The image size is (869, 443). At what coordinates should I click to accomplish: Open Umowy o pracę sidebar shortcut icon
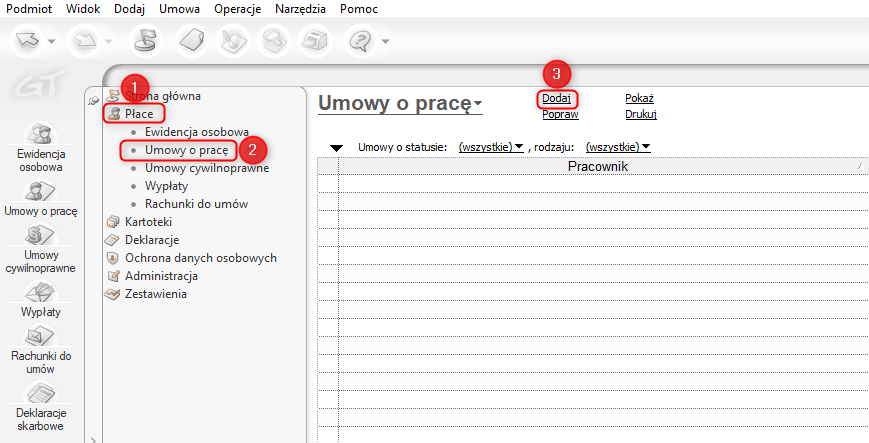(x=40, y=198)
